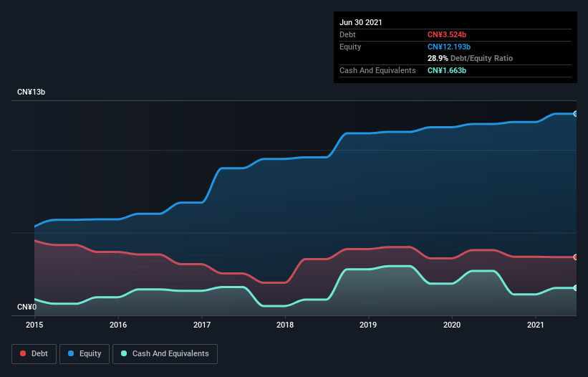
Task: Click the 2015 x-axis label
Action: (34, 325)
